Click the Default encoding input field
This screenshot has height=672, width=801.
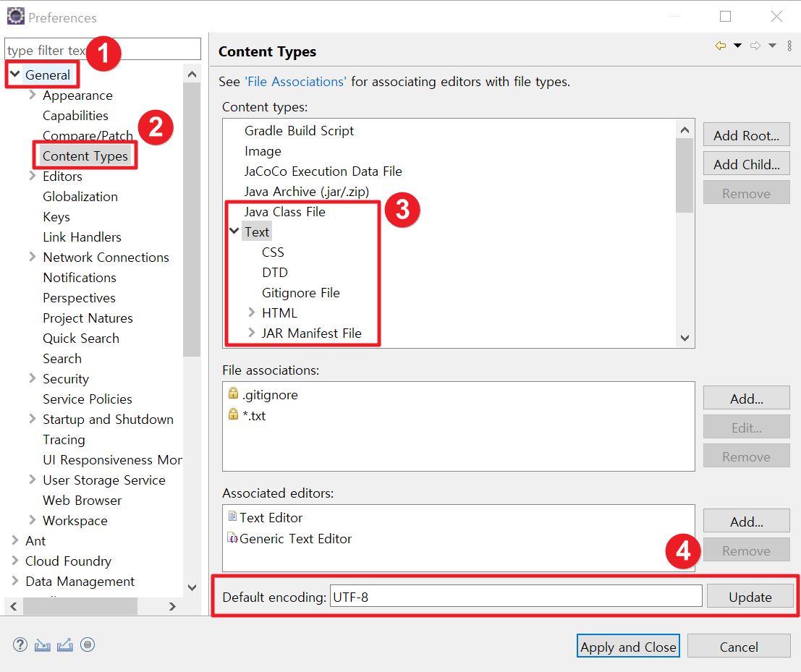(x=516, y=597)
